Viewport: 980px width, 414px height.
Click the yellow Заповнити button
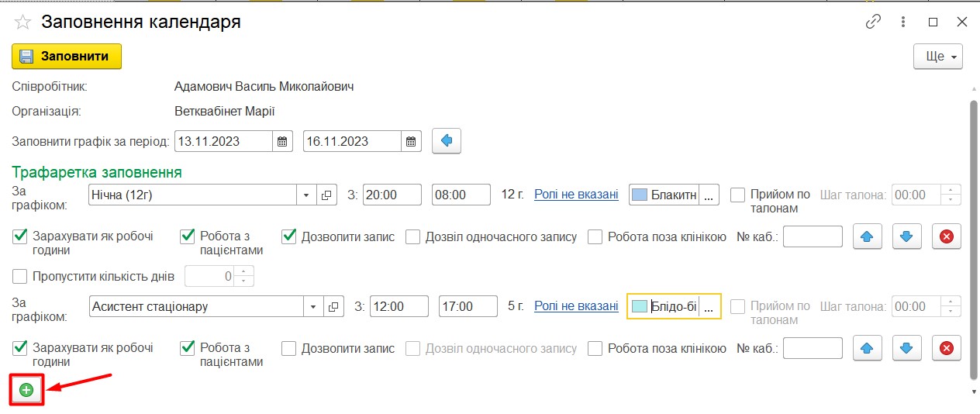click(x=67, y=57)
